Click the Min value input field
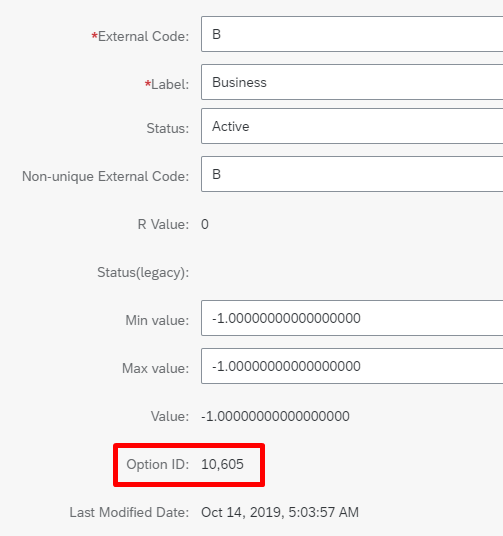The height and width of the screenshot is (536, 503). [x=352, y=318]
